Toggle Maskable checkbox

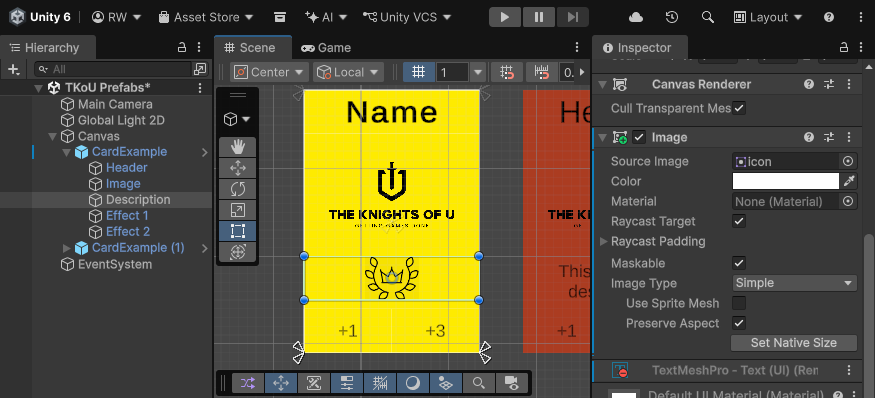(x=739, y=263)
